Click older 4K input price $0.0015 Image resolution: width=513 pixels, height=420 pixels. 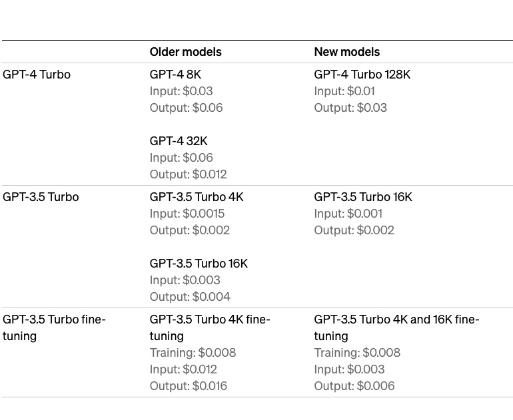click(187, 214)
